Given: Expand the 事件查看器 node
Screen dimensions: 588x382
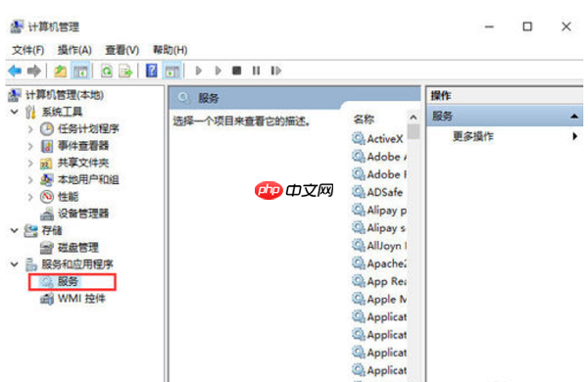Looking at the screenshot, I should (30, 146).
